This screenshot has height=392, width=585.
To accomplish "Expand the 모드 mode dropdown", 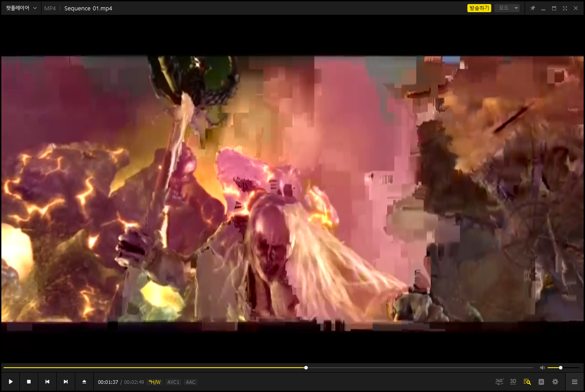I will click(x=507, y=8).
